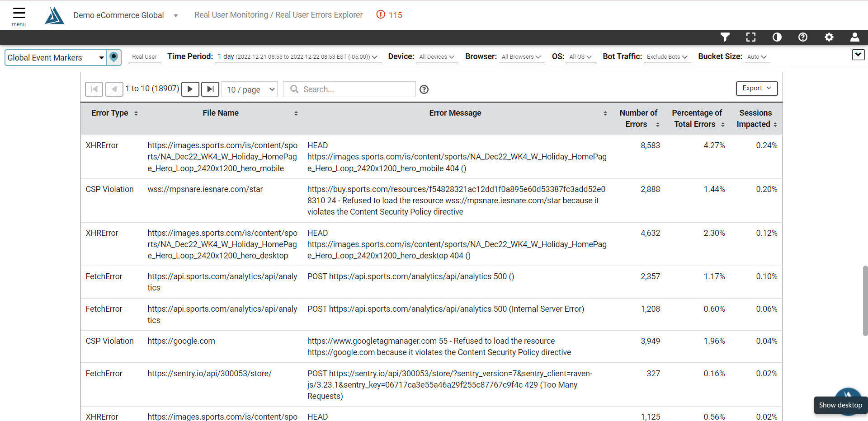The image size is (868, 421).
Task: Open the Bot Traffic Exclude Bots dropdown
Action: tap(667, 57)
